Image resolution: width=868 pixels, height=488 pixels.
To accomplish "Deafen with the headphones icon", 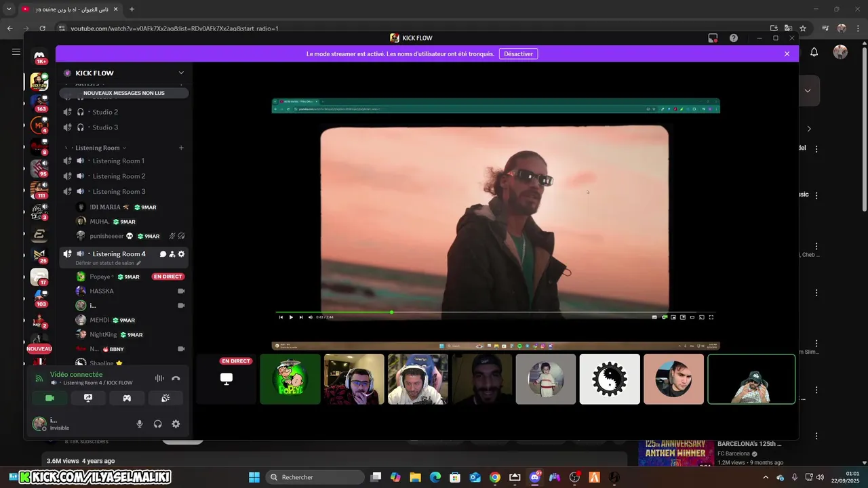I will pos(157,424).
